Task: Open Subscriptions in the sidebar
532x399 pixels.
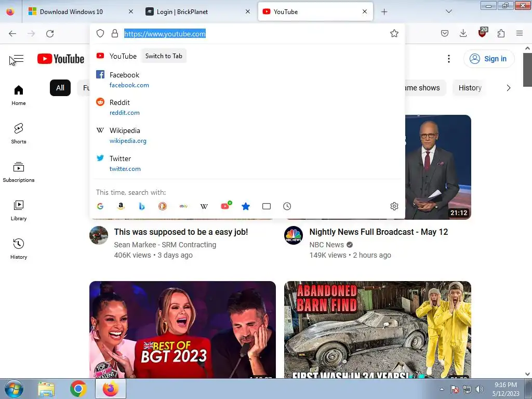Action: coord(19,172)
